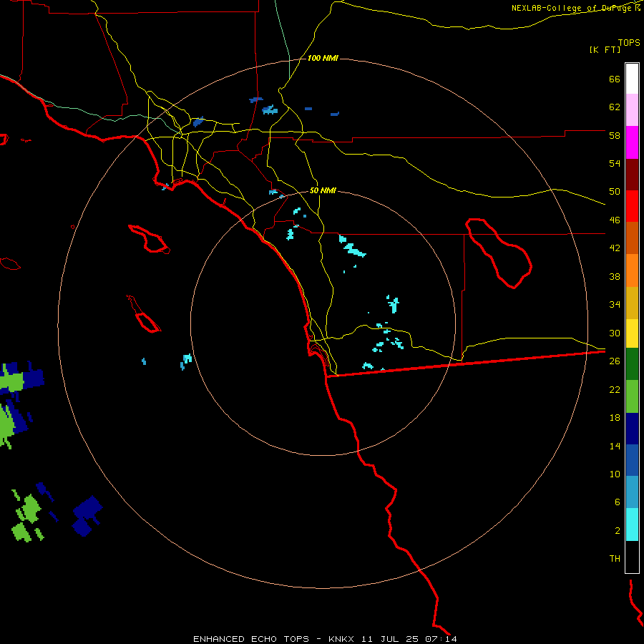Click the TH threshold label
This screenshot has height=644, width=644.
(615, 559)
